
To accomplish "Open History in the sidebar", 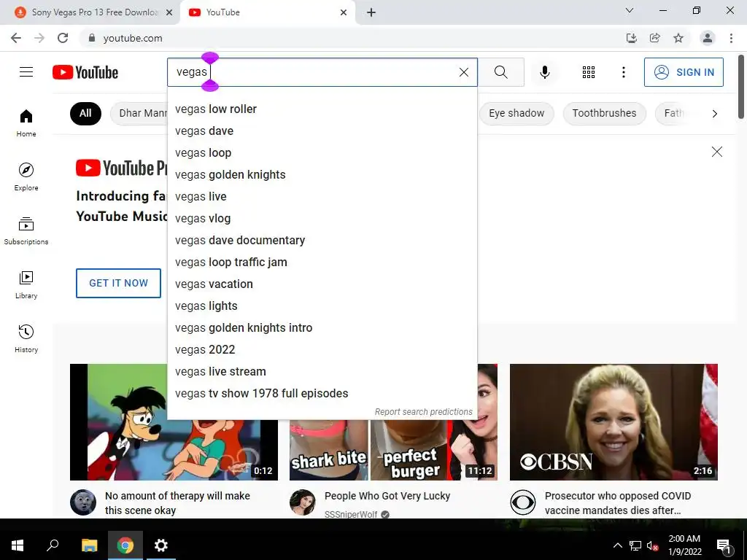I will click(26, 338).
